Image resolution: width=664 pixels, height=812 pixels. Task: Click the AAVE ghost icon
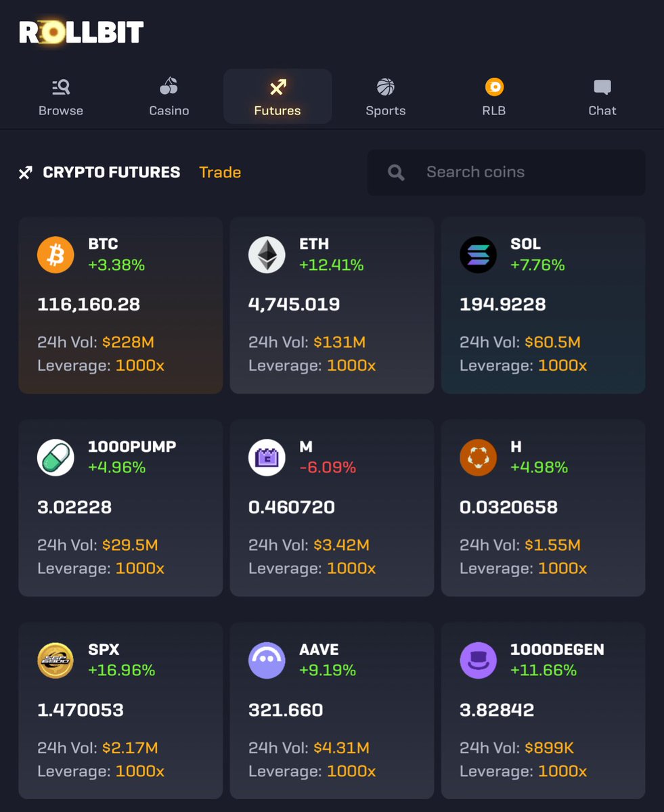(267, 660)
